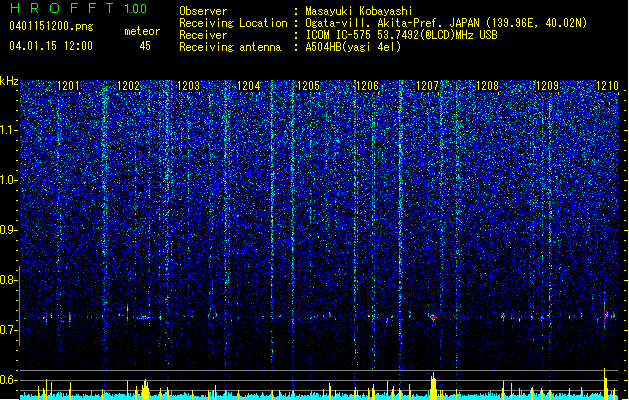Click the 0.8 kHz axis label
The width and height of the screenshot is (629, 400).
9,280
